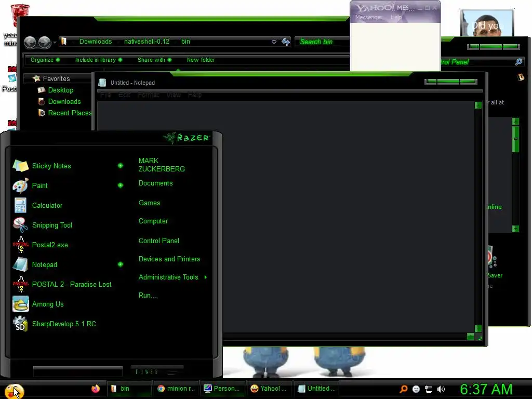The image size is (532, 399).
Task: Open Documents from the Start menu
Action: point(156,183)
